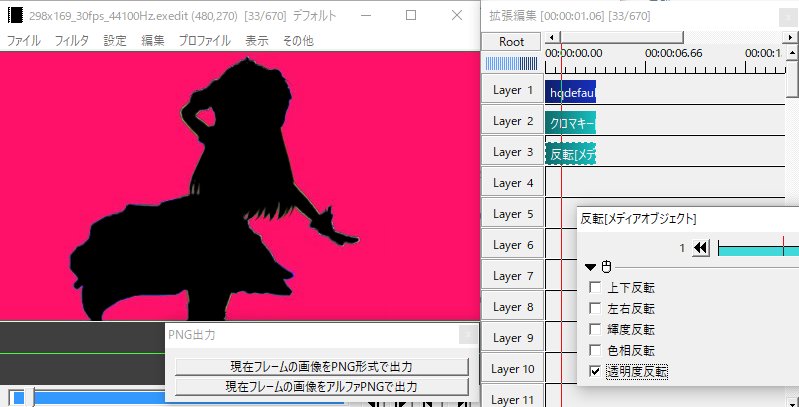799x407 pixels.
Task: Enable the 輝度反転 checkbox
Action: [595, 329]
